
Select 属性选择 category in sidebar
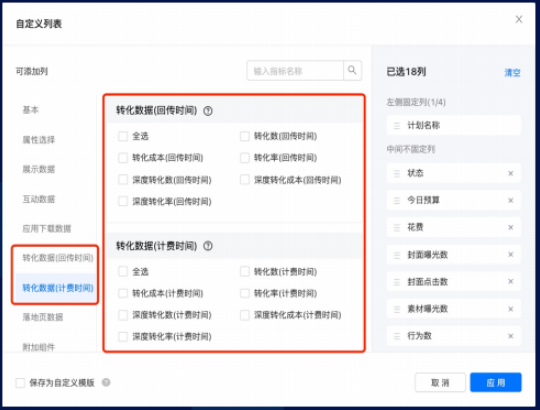tap(39, 139)
